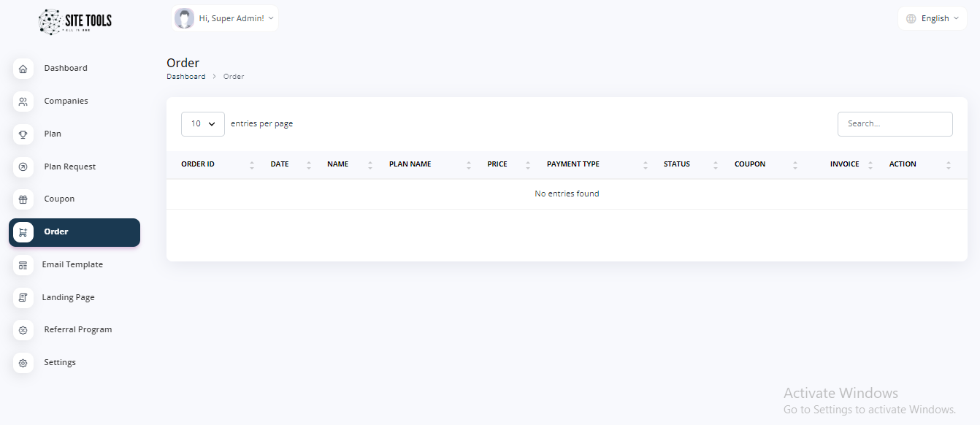Go to Referral Program in sidebar menu

point(78,330)
